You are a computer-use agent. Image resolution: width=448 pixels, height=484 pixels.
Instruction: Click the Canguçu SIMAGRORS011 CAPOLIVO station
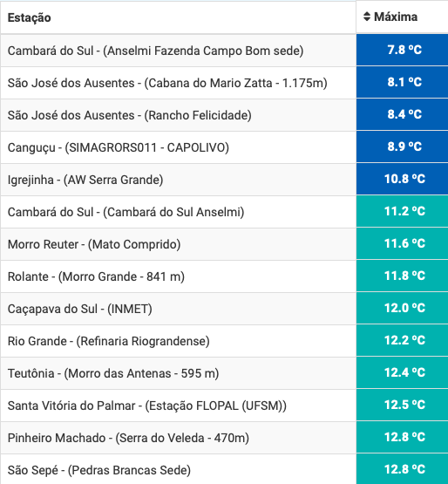coord(119,147)
